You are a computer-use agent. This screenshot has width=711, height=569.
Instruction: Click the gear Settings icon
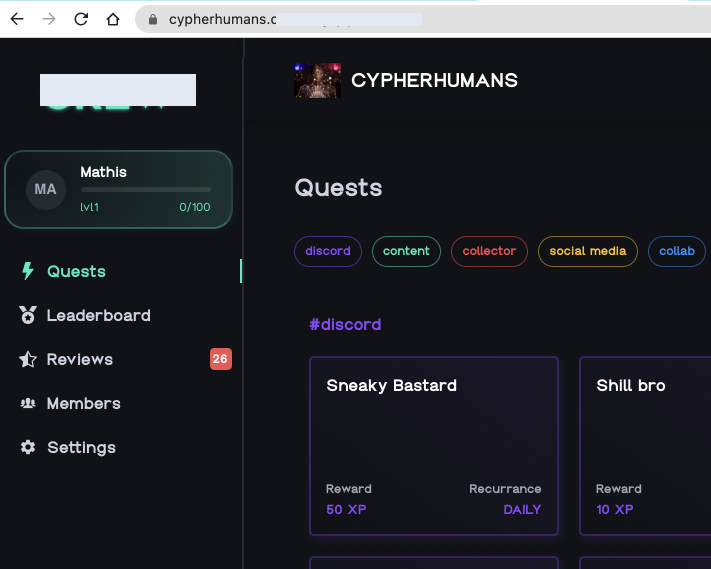(x=28, y=447)
